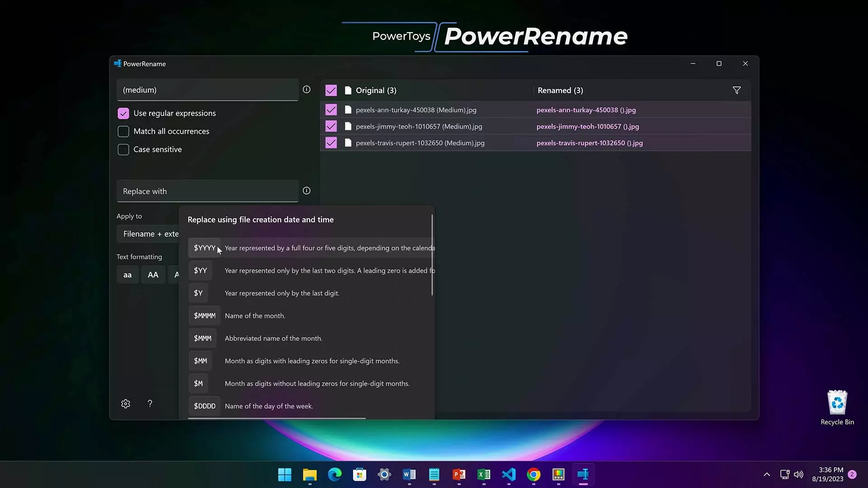Open File Explorer from taskbar
This screenshot has height=488, width=868.
310,474
